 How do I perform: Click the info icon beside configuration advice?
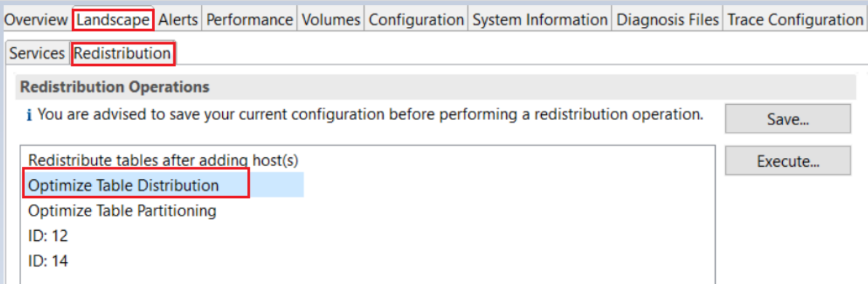[29, 117]
